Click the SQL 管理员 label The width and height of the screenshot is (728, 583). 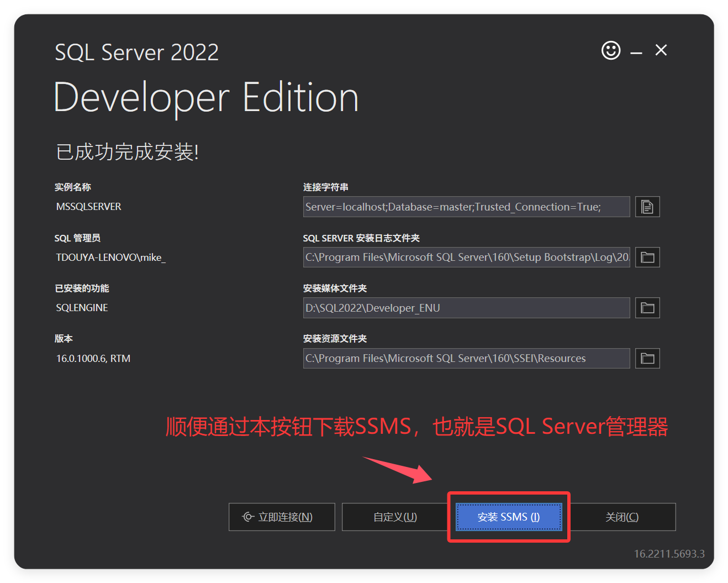tap(77, 238)
